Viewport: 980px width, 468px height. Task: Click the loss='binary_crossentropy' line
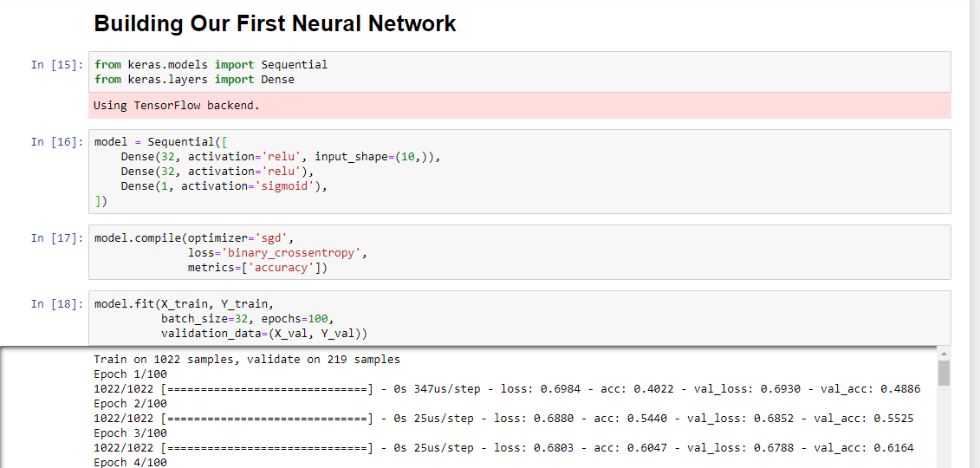277,253
